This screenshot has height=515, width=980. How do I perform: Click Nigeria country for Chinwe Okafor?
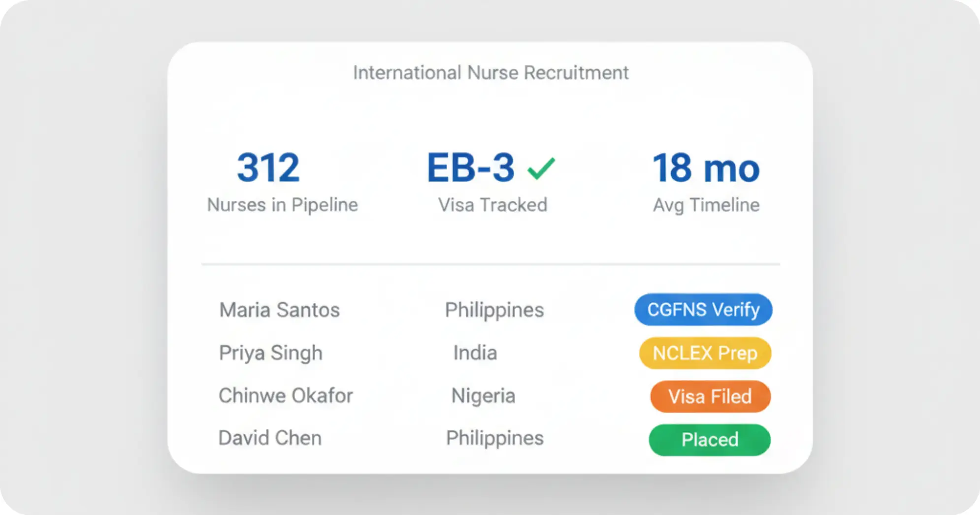(483, 396)
